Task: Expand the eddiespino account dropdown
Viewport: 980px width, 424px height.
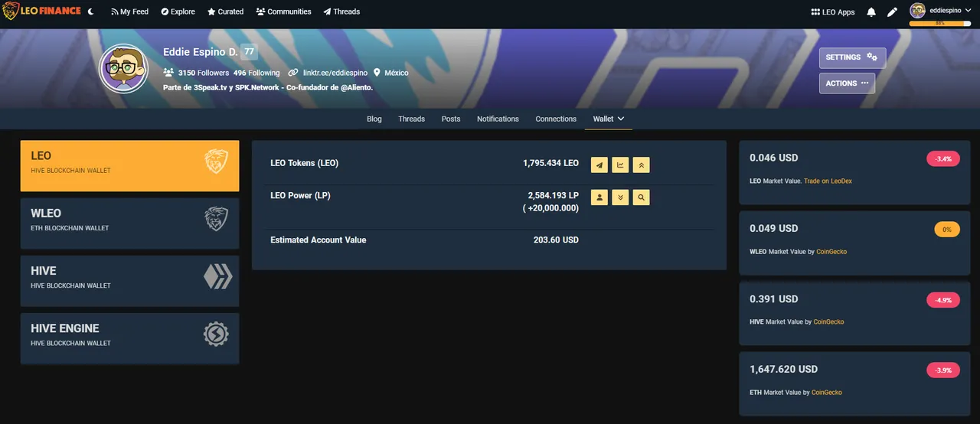Action: point(951,10)
